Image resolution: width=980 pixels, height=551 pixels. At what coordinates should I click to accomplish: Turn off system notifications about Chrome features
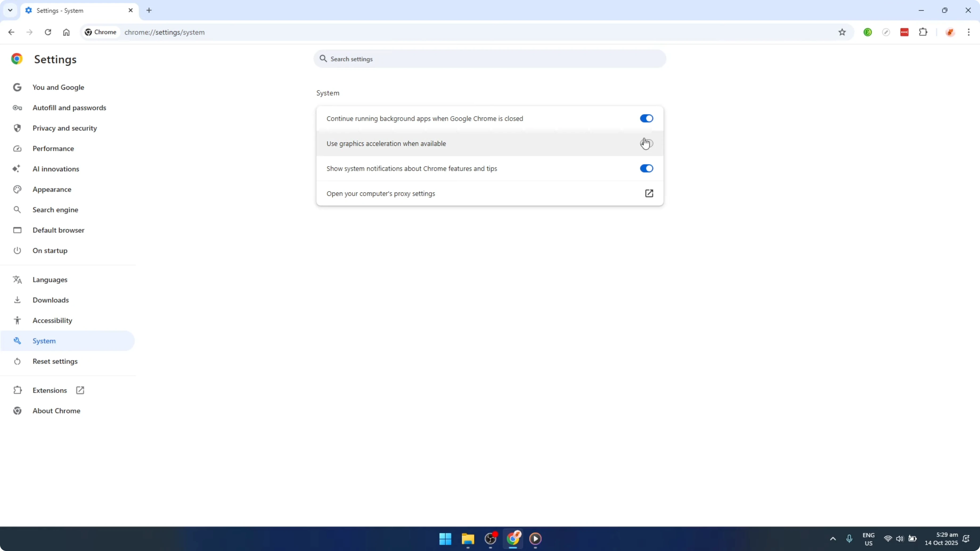tap(646, 168)
